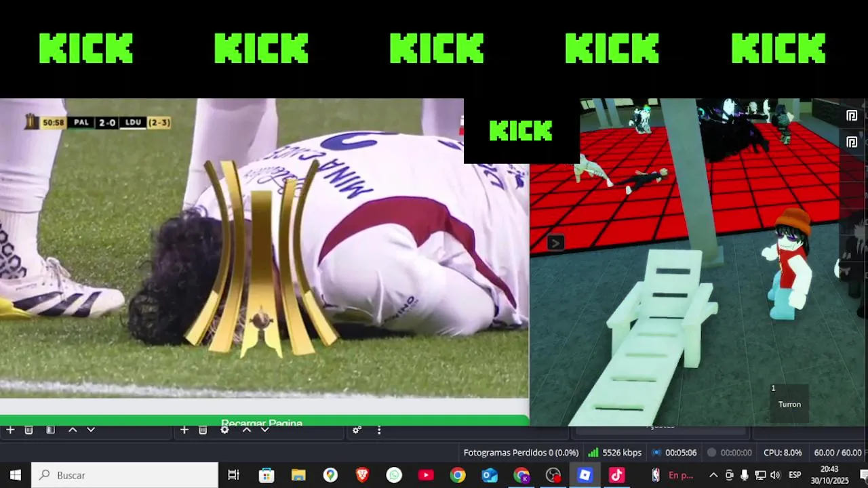
Task: Click the CPU: 8.0% status entry
Action: pyautogui.click(x=783, y=453)
